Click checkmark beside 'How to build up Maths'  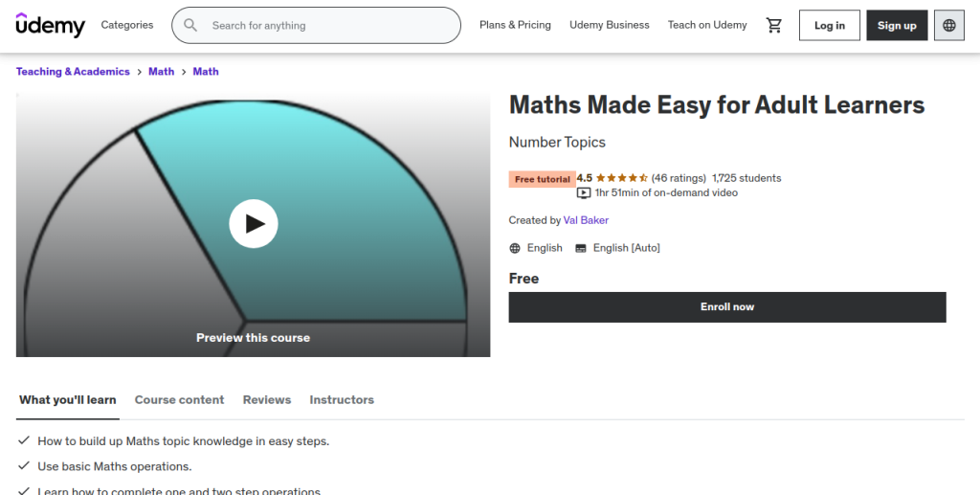(x=24, y=440)
